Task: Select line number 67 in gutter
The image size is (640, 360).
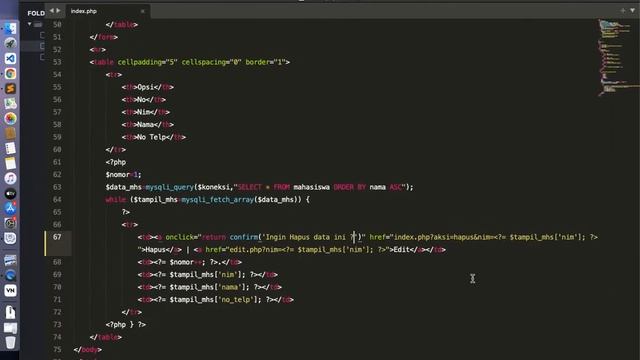Action: pyautogui.click(x=57, y=237)
